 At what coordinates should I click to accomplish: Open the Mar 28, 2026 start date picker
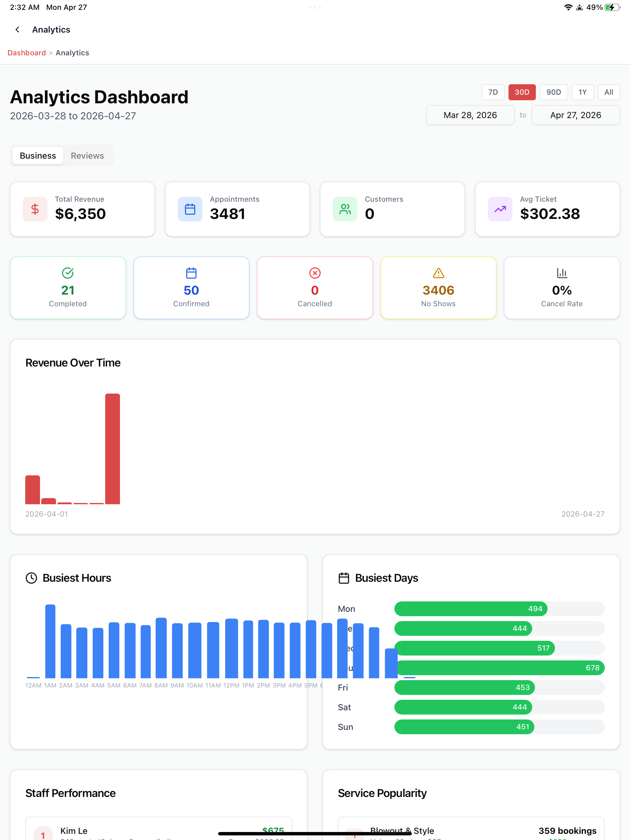tap(470, 115)
